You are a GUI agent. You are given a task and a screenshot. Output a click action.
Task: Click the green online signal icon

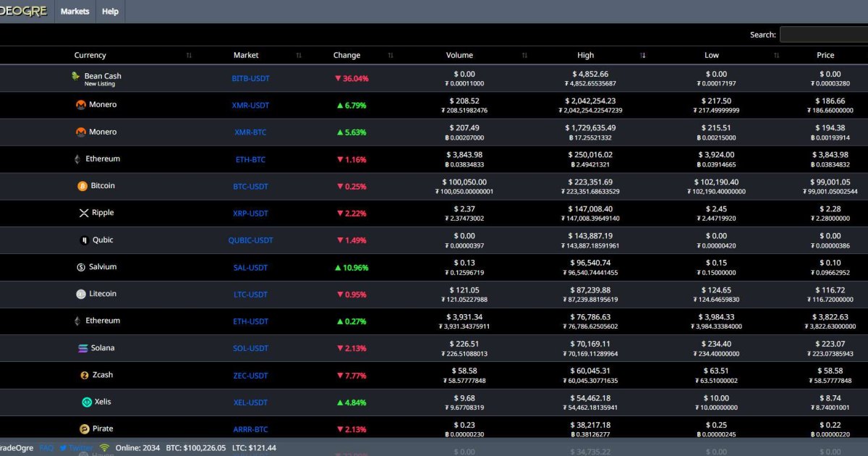[105, 448]
